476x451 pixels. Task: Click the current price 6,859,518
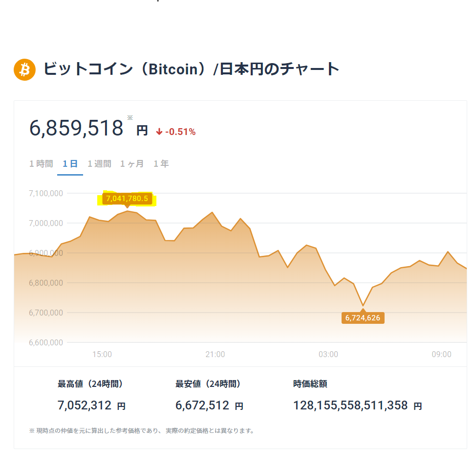point(76,128)
